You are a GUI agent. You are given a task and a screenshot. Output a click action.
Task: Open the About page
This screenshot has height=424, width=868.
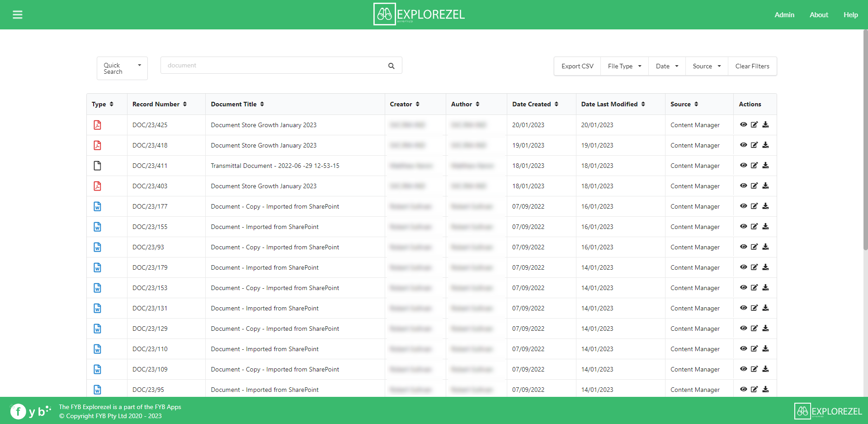(819, 15)
